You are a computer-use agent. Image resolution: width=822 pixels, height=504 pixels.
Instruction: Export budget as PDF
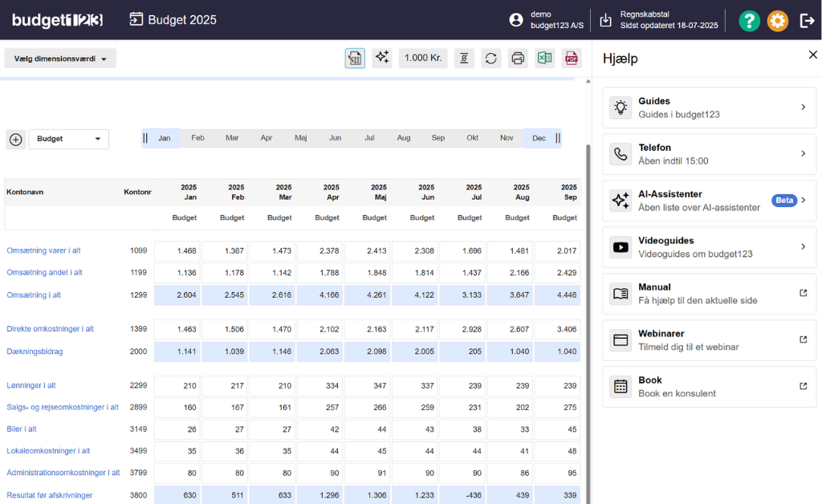[572, 58]
